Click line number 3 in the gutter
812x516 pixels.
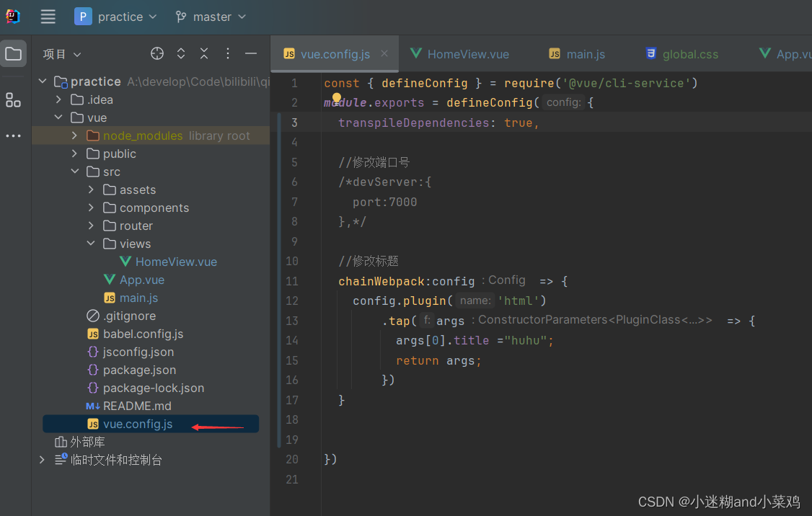point(294,123)
